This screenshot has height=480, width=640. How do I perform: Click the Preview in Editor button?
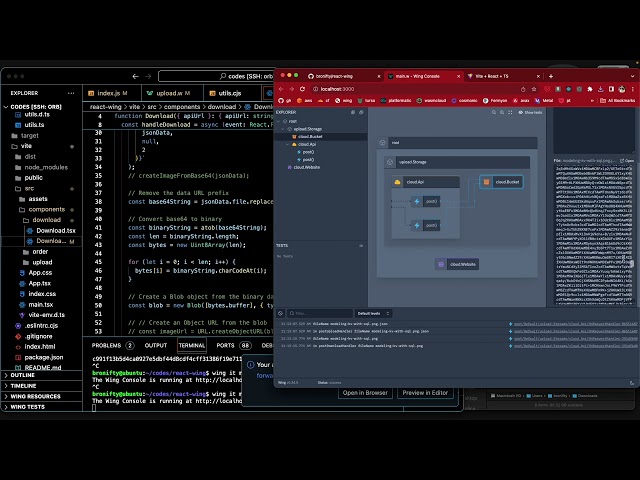[426, 393]
